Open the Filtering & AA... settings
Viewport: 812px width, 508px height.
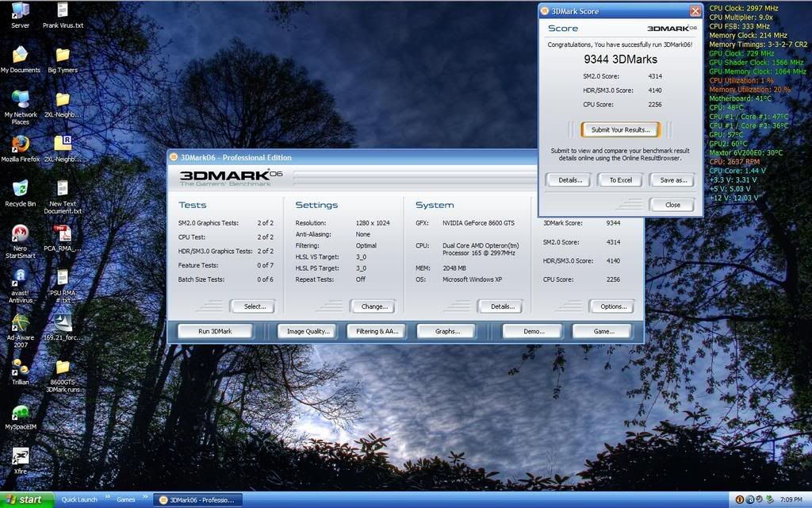click(x=377, y=331)
